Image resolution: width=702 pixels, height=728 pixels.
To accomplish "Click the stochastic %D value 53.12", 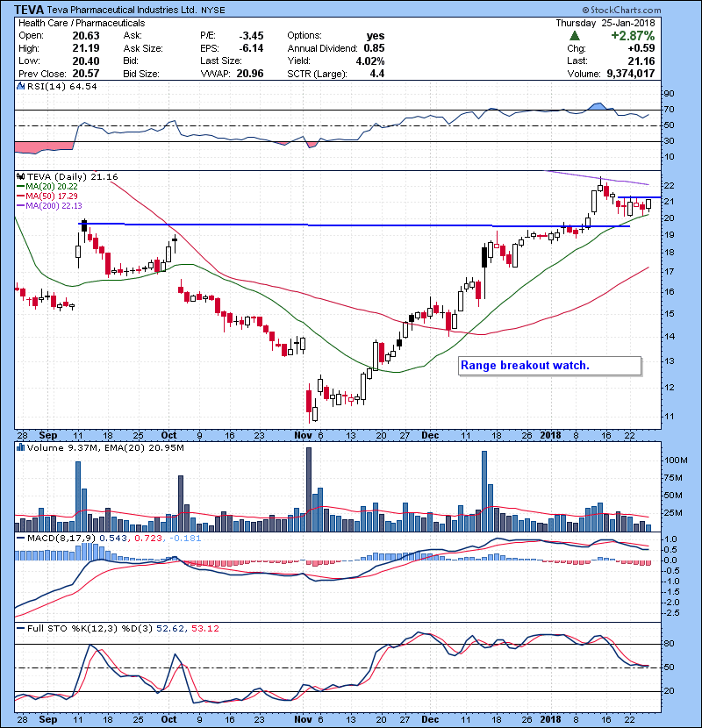I will click(x=204, y=628).
